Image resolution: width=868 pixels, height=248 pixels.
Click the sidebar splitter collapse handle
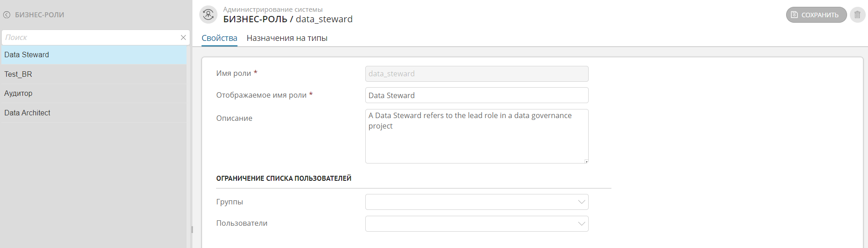tap(192, 229)
